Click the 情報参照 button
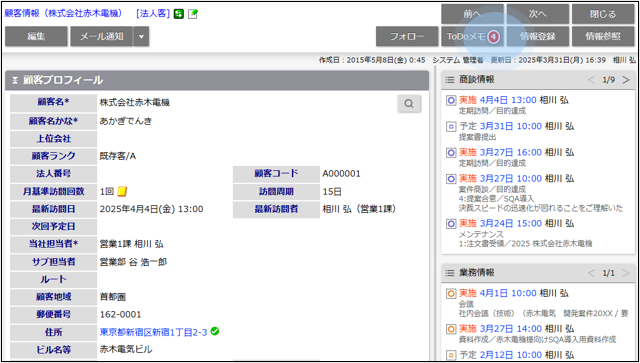Screen dimensions: 640x363 pos(603,36)
